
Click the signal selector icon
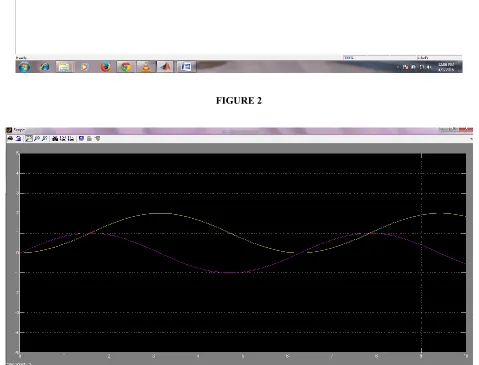(97, 139)
